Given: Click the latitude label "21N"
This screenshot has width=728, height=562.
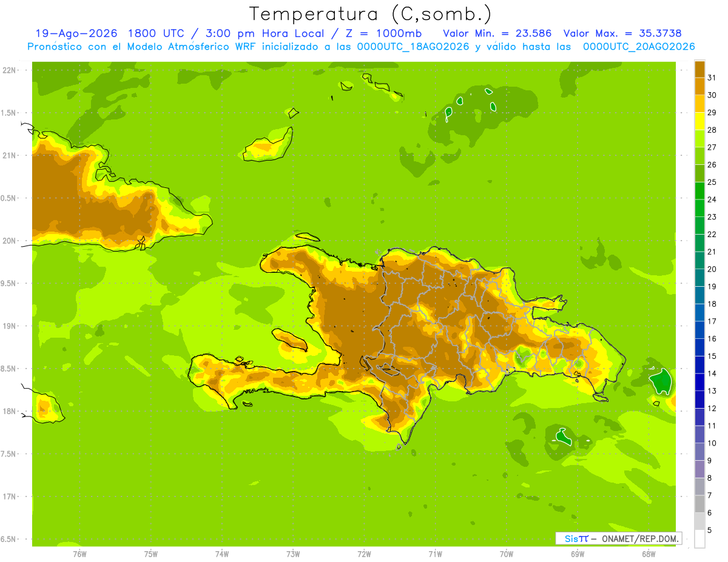Looking at the screenshot, I should pos(8,156).
